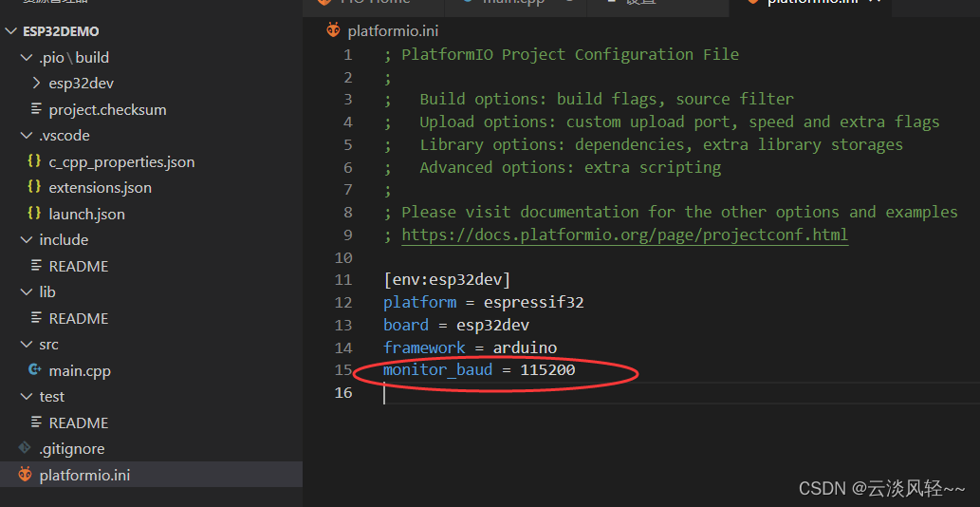Screen dimensions: 980x507
Task: Collapse the test folder
Action: click(x=27, y=396)
